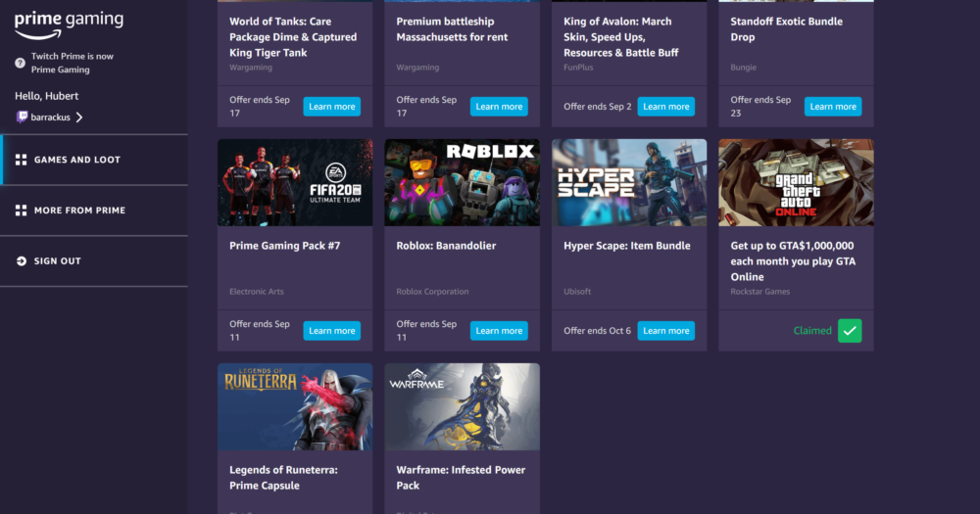Click the 'Prime Gaming Pack #7' title

pos(285,246)
